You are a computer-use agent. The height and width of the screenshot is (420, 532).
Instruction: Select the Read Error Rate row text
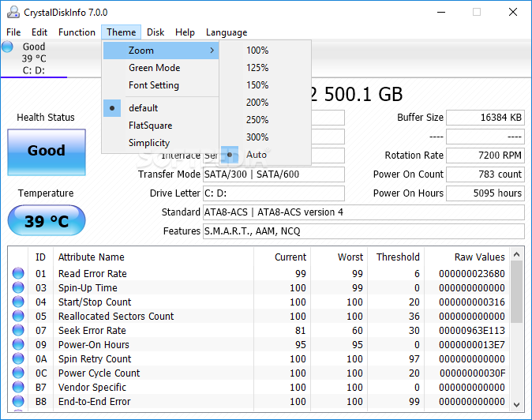(92, 273)
